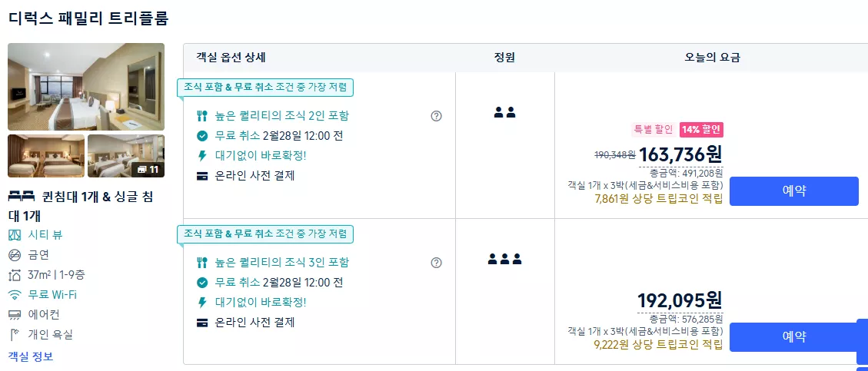This screenshot has width=868, height=371.
Task: Click the private bathroom shower icon
Action: tap(15, 334)
